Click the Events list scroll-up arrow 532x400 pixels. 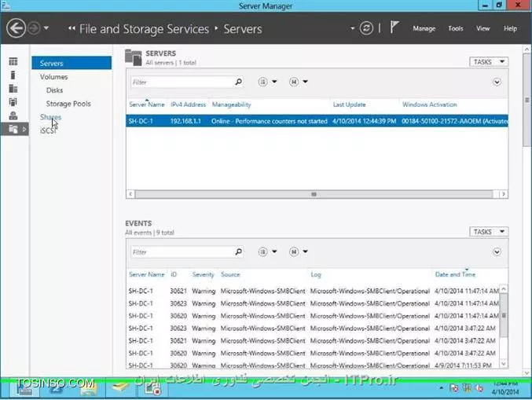(x=504, y=289)
